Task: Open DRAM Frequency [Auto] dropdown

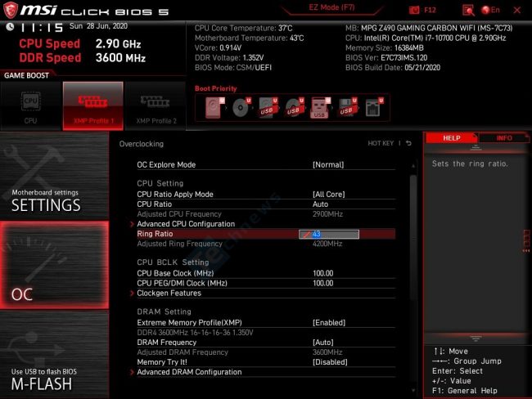Action: tap(323, 343)
